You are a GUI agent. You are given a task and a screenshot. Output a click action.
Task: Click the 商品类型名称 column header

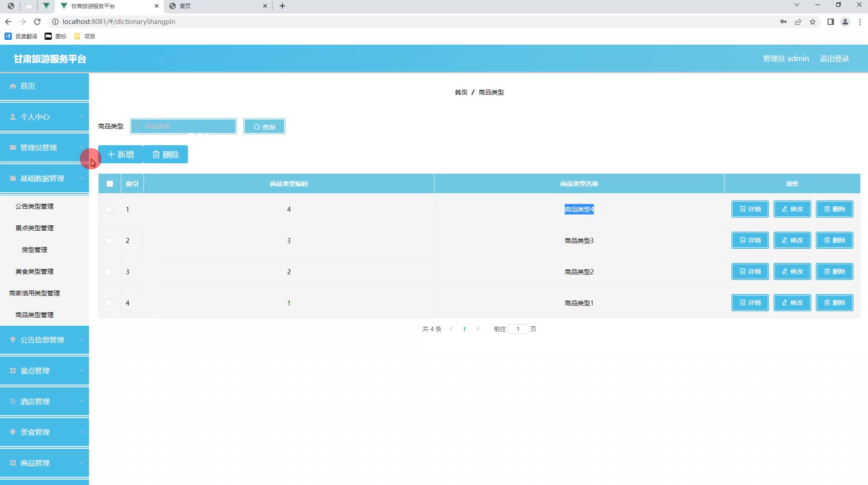[579, 184]
